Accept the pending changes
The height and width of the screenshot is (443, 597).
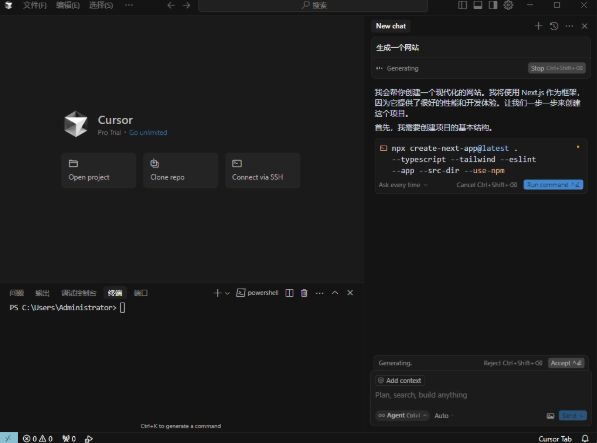click(566, 363)
